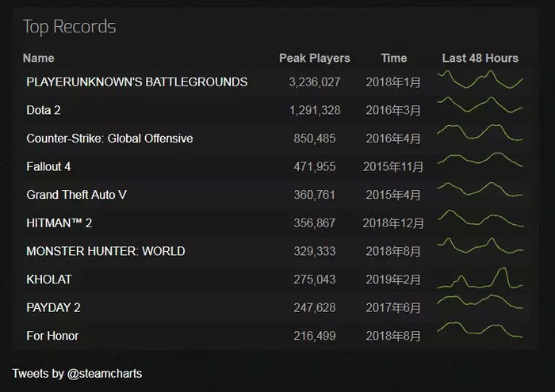
Task: Open Counter-Strike: Global Offensive link
Action: pyautogui.click(x=109, y=139)
